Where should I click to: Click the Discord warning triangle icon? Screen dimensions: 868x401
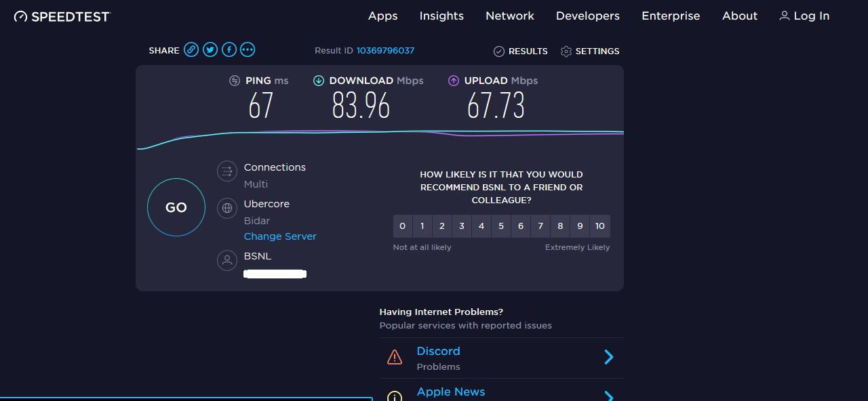pos(395,357)
